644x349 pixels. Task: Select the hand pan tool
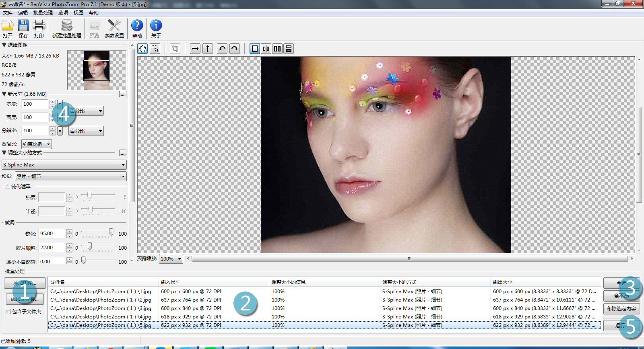(142, 49)
